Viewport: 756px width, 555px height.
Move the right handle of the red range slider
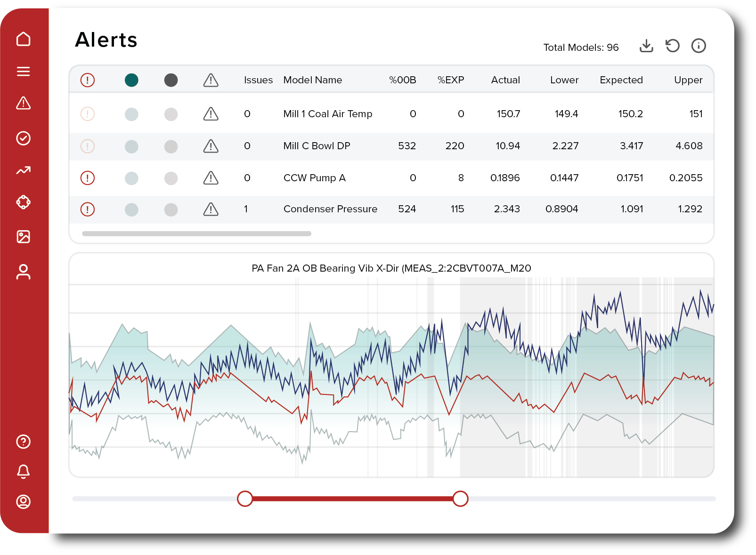(461, 499)
